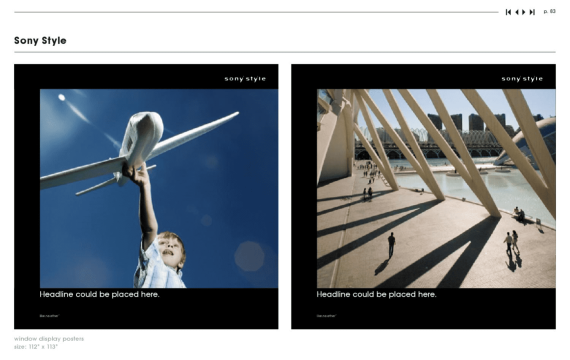Click the sony style logo on the left poster

tap(245, 79)
